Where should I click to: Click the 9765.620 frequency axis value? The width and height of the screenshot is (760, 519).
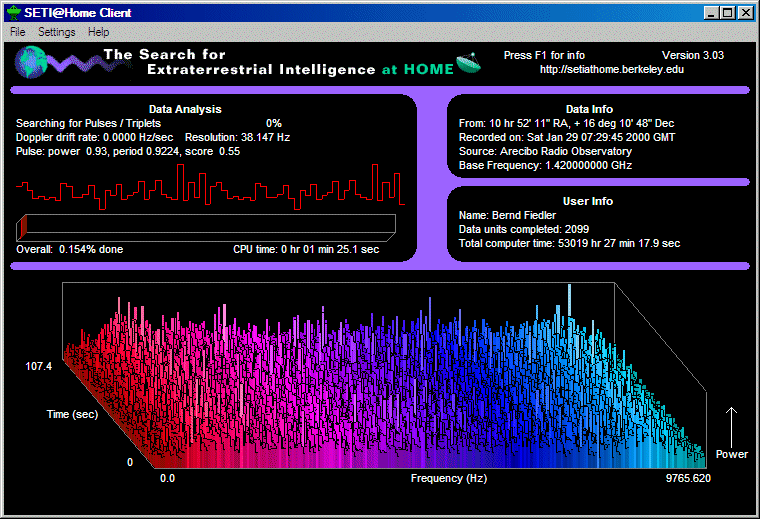tap(688, 479)
